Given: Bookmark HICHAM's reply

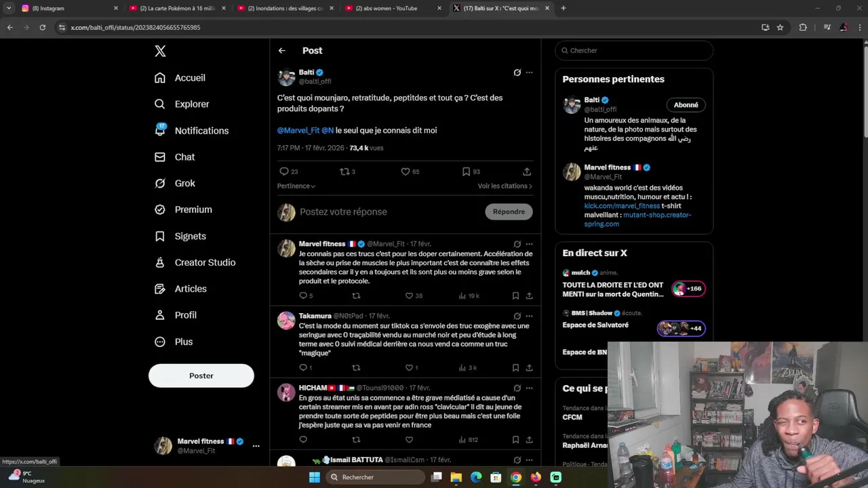Looking at the screenshot, I should (x=515, y=440).
